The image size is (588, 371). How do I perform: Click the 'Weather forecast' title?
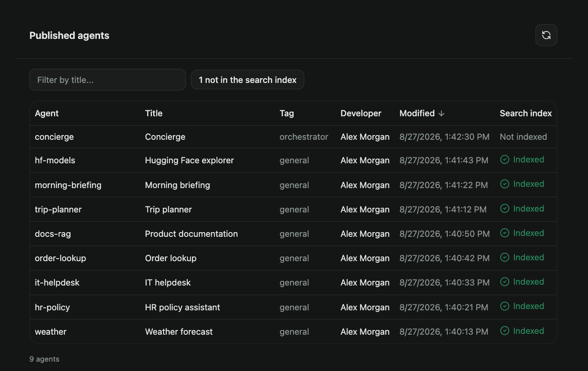pos(179,332)
